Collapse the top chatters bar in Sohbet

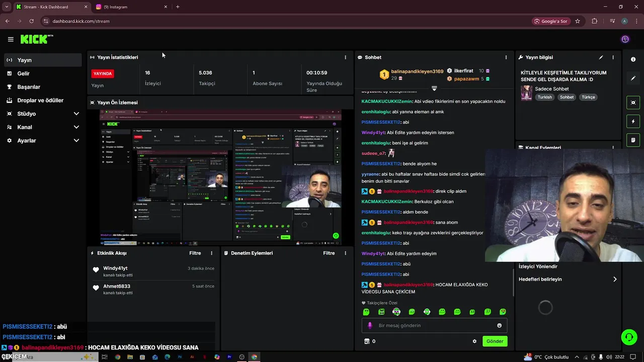tap(434, 88)
